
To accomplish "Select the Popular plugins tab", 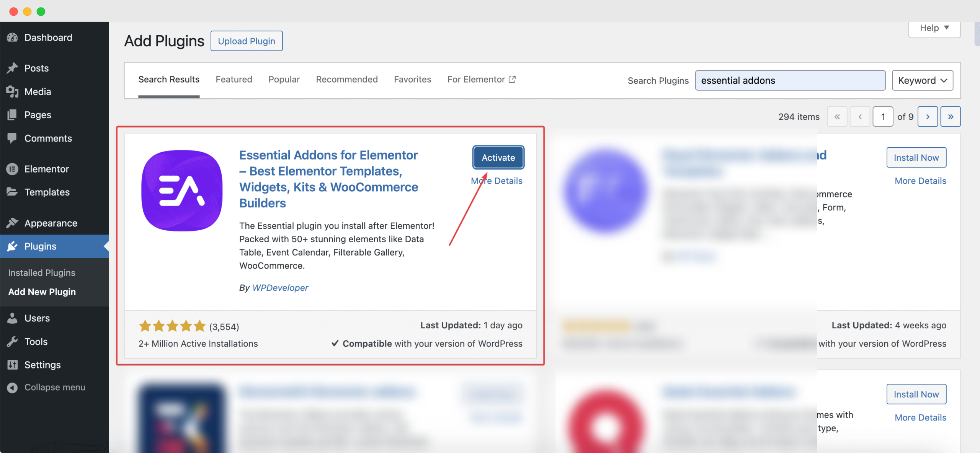I will 284,79.
